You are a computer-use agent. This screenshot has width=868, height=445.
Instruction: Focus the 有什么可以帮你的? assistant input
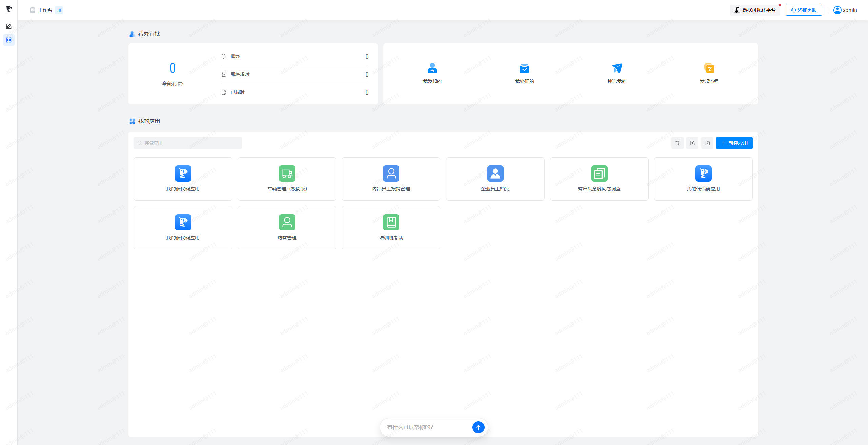427,427
